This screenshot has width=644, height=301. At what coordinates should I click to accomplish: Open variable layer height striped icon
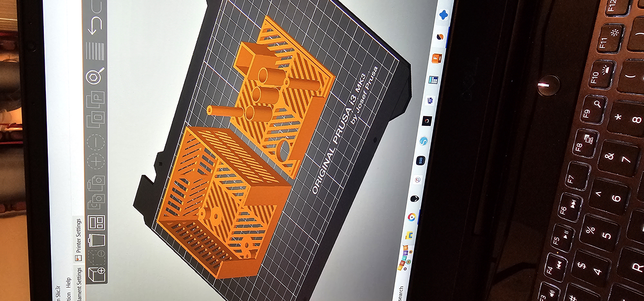(x=95, y=51)
